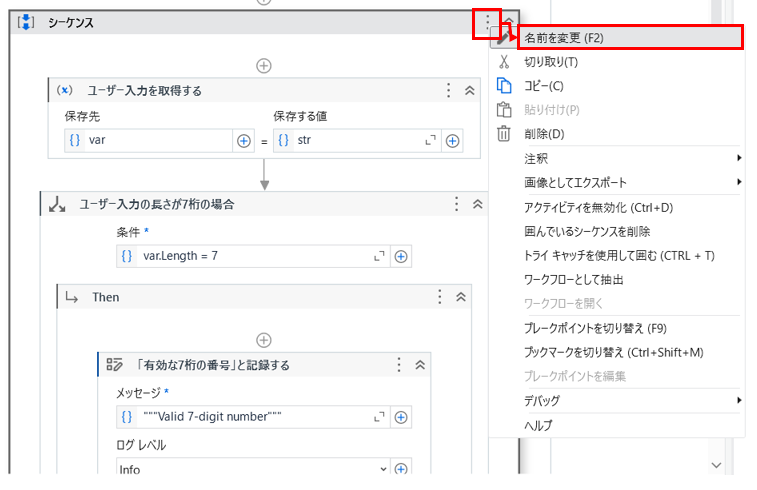
Task: Click plus button beside str value field
Action: click(453, 141)
